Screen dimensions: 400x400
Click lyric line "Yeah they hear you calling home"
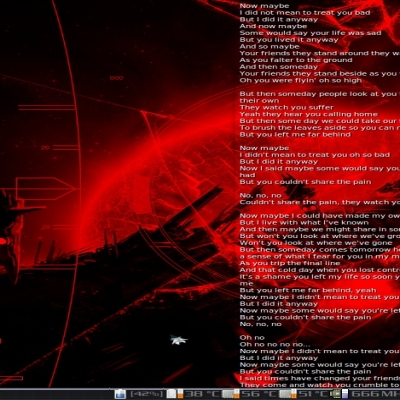(x=308, y=114)
